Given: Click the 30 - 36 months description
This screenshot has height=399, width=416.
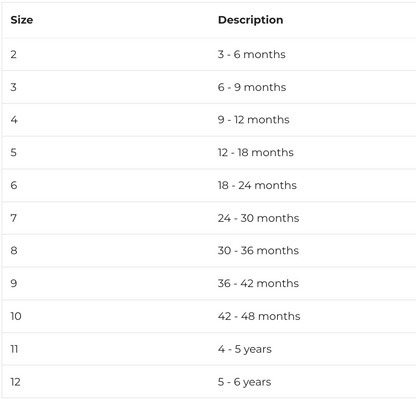Looking at the screenshot, I should coord(258,250).
